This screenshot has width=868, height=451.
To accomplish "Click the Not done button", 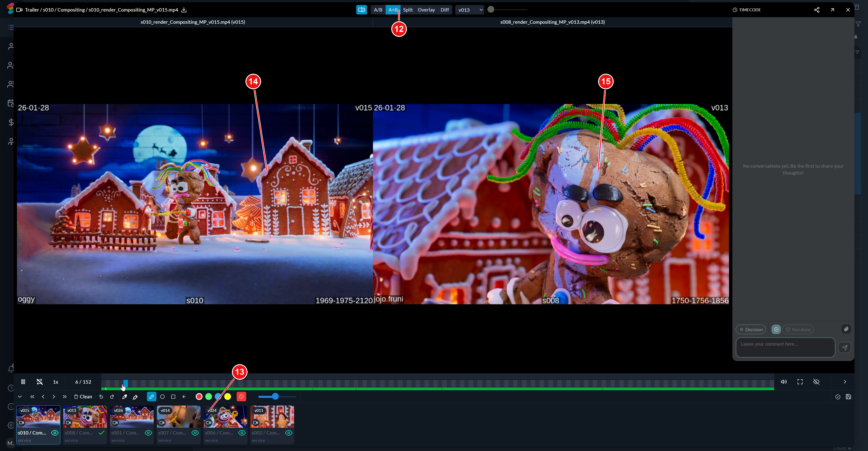I will tap(798, 329).
